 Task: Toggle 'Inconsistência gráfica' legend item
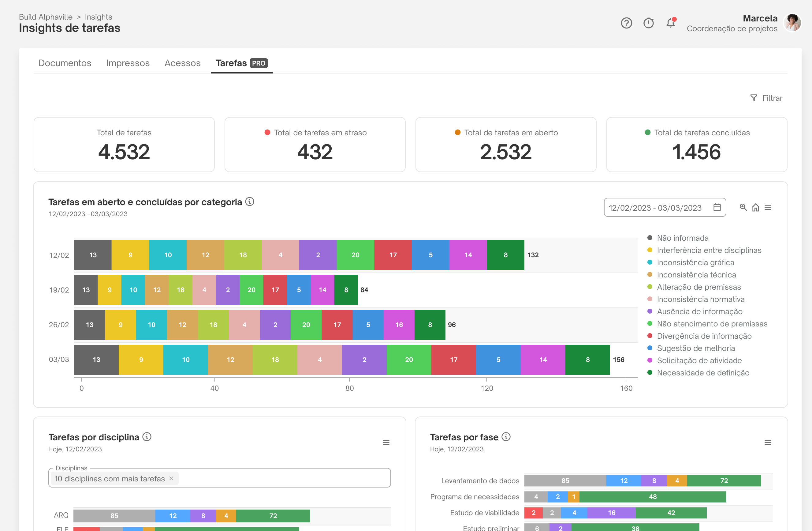click(x=691, y=263)
